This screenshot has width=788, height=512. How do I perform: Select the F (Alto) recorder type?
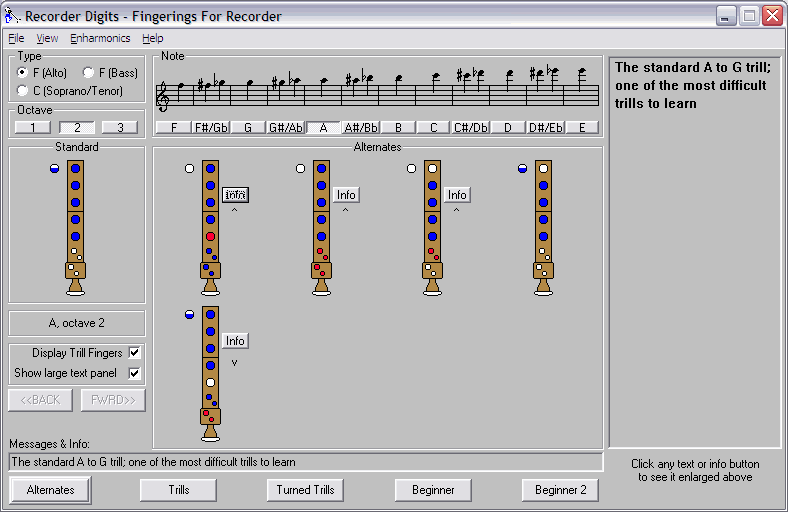click(23, 72)
